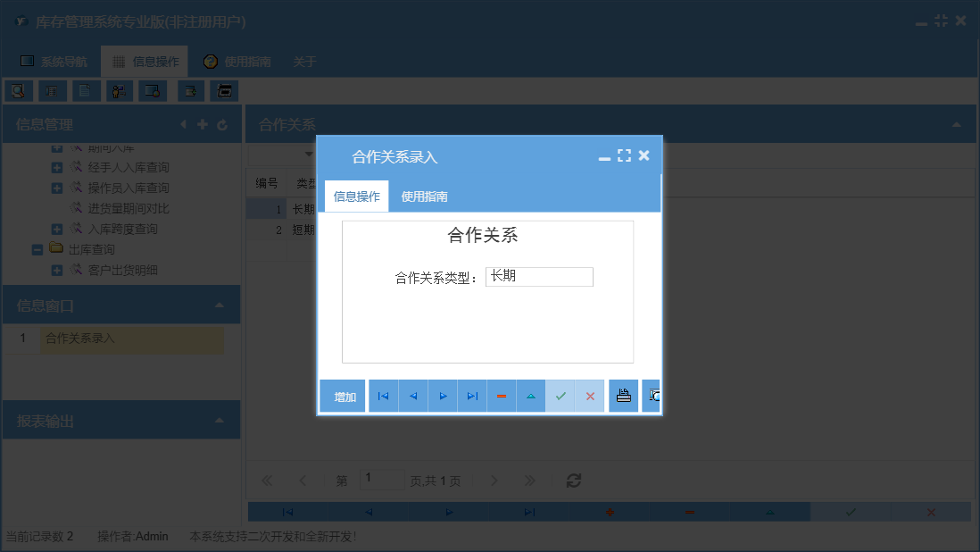Click the preview/search icon on the toolbar
Image resolution: width=980 pixels, height=552 pixels.
click(18, 90)
